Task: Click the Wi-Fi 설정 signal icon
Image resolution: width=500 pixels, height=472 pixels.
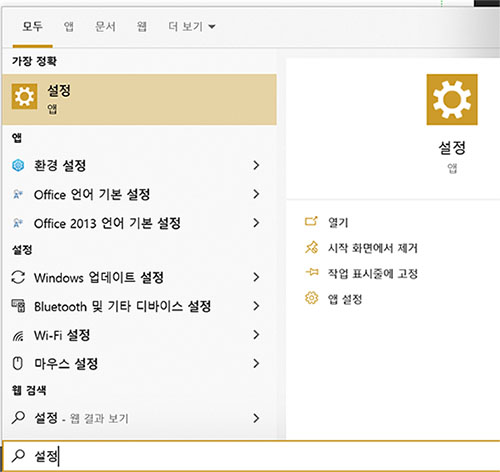Action: 18,336
